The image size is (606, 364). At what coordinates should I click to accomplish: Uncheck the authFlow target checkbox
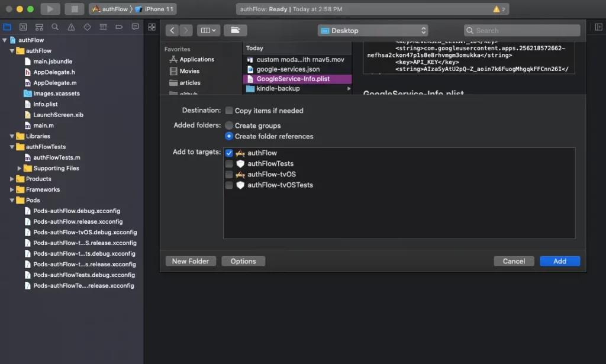pyautogui.click(x=229, y=153)
